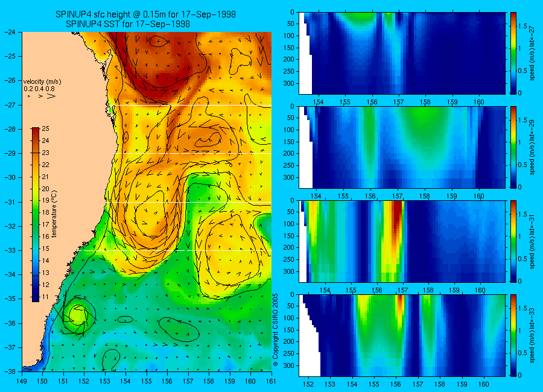Click the "250" depth label on the lat=-33 section
Screen dimensions: 543x392
click(289, 353)
